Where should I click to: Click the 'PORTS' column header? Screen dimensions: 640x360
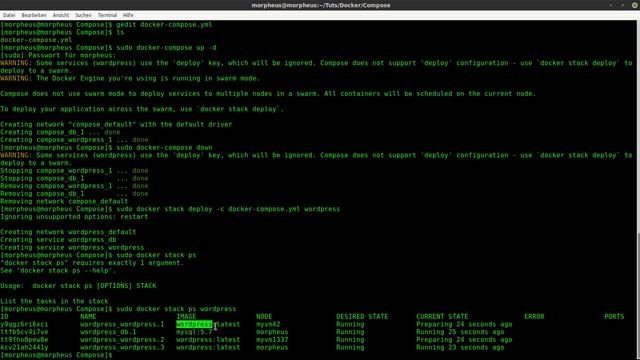[x=614, y=316]
